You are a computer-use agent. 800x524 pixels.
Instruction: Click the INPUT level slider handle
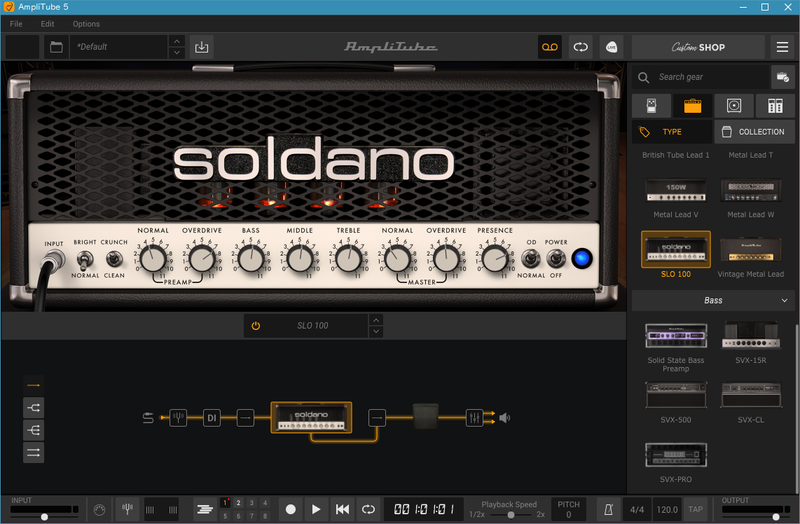point(44,517)
